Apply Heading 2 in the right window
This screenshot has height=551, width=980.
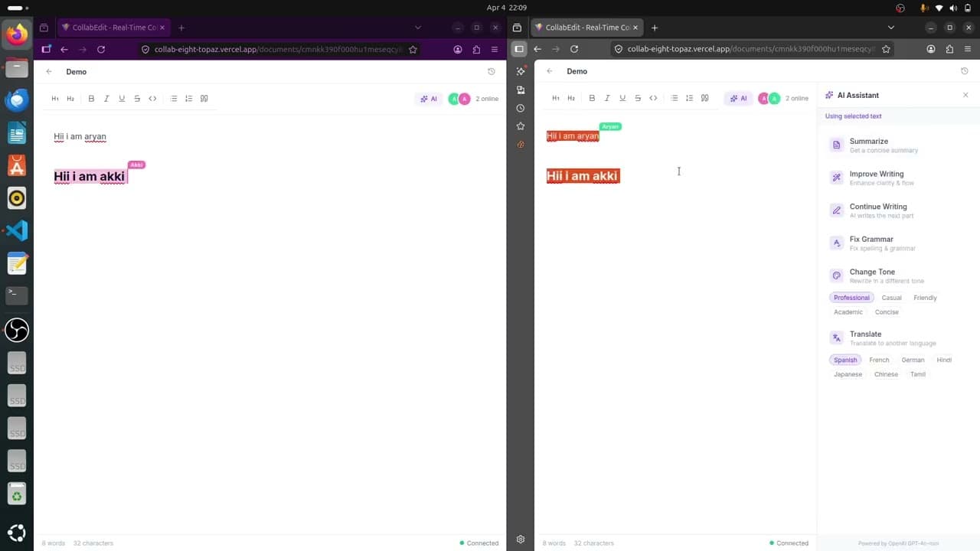coord(571,98)
